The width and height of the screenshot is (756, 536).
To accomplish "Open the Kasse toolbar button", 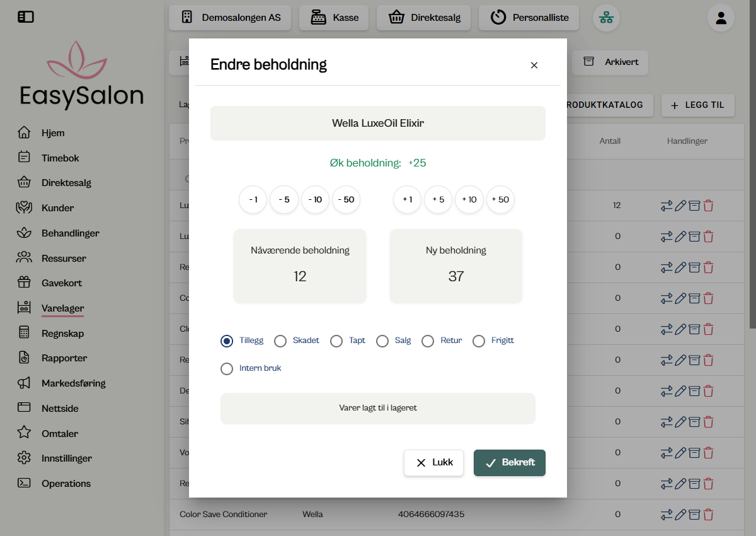I will click(x=335, y=18).
